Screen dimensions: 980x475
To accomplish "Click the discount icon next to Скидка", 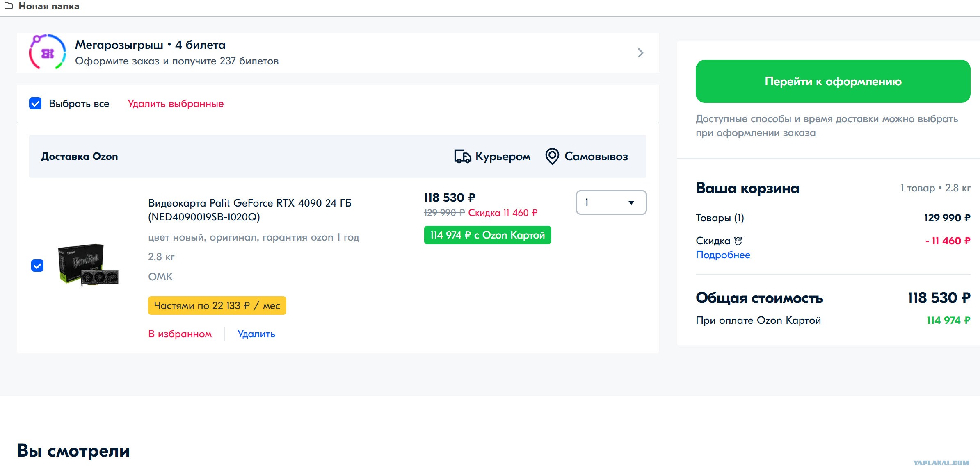I will click(738, 241).
